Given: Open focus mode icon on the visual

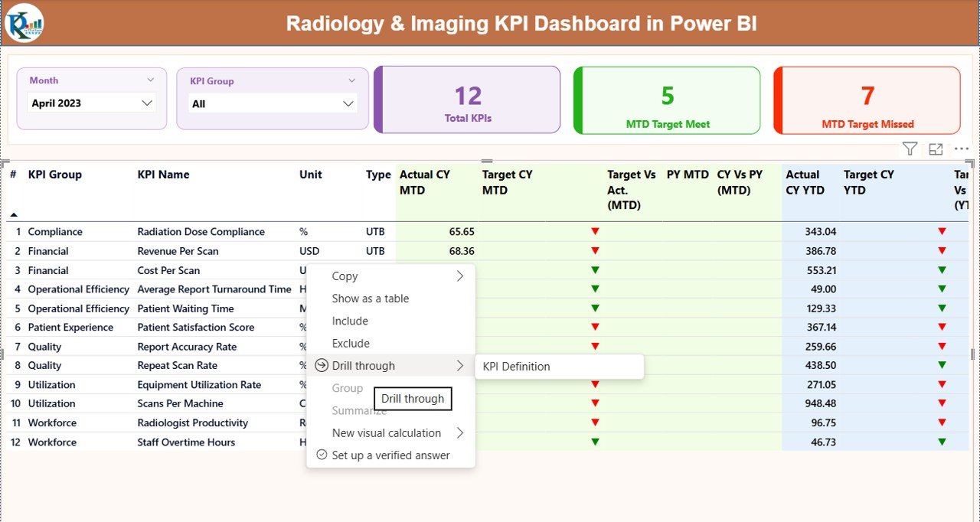Looking at the screenshot, I should 936,149.
